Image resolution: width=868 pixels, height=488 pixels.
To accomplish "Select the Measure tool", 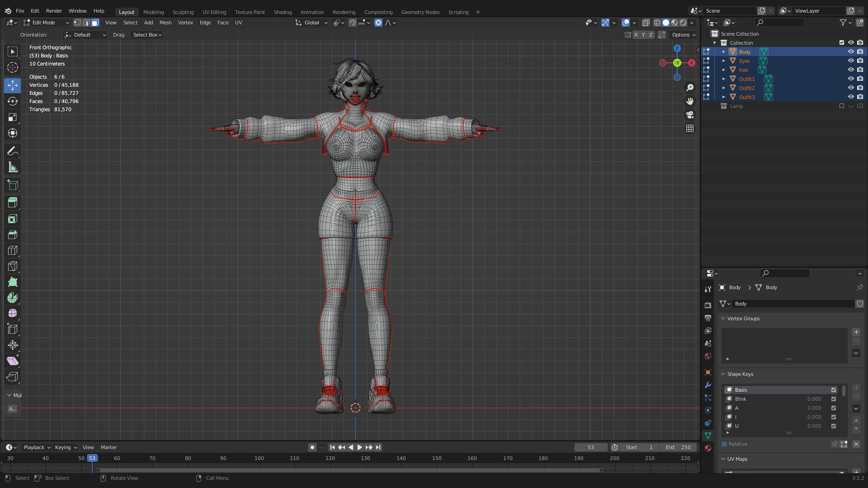I will [13, 168].
